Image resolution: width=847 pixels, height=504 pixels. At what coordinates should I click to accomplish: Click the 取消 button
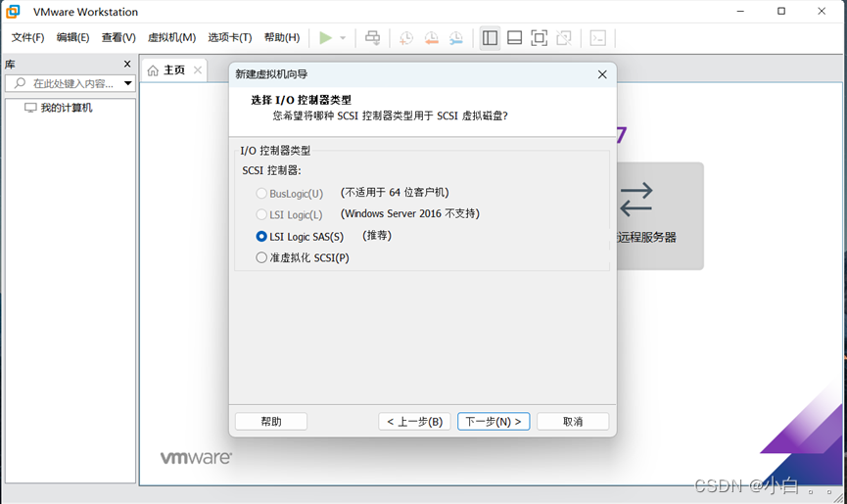point(573,422)
